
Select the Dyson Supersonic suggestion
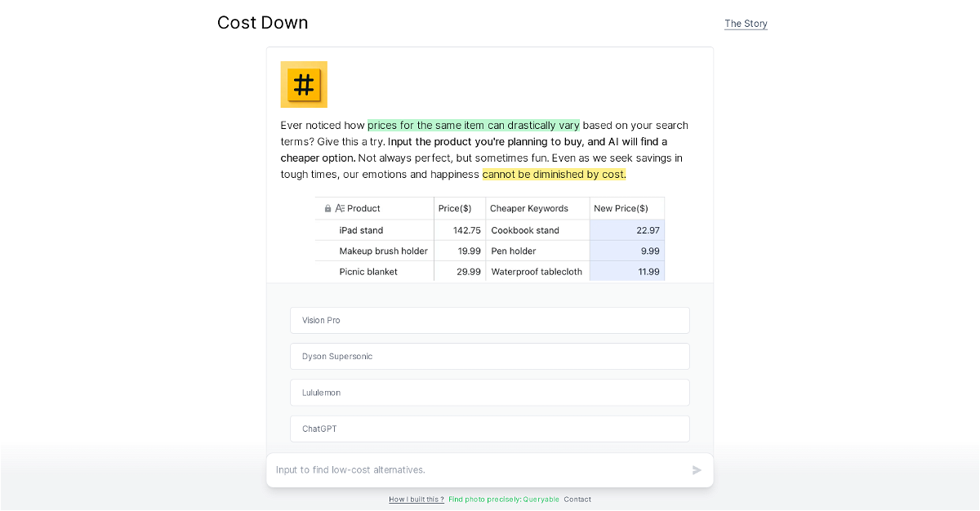tap(489, 357)
